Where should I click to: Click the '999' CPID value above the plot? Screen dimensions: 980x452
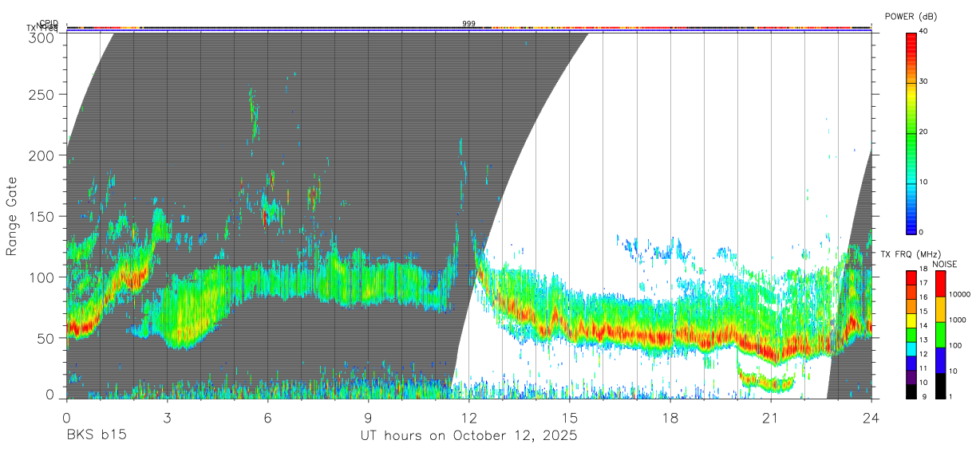[468, 24]
